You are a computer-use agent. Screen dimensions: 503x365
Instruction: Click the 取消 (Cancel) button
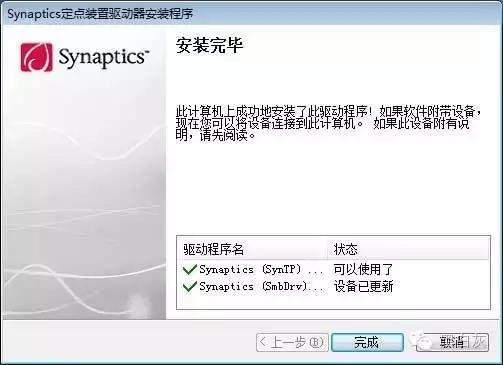coord(452,342)
